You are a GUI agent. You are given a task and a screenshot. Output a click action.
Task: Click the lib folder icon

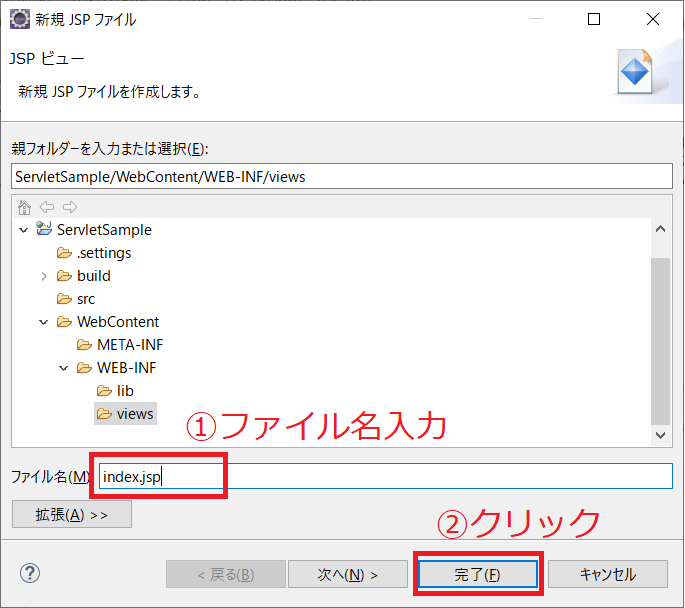pos(104,391)
